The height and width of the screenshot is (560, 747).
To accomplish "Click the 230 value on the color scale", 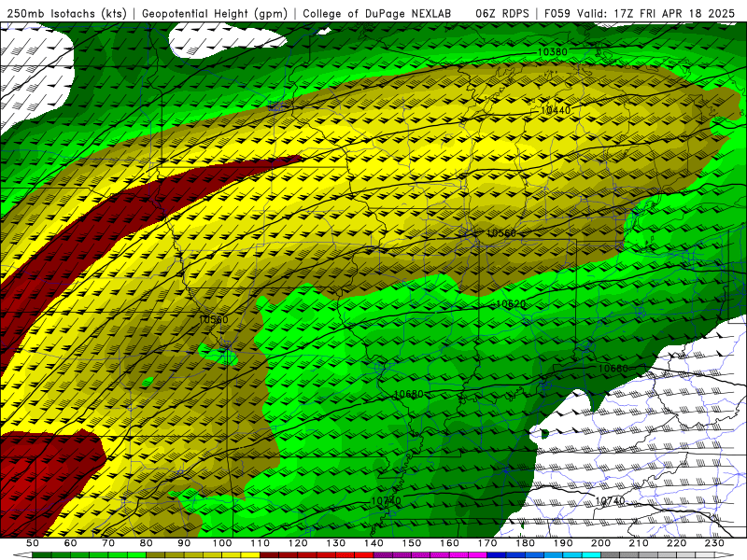I will [x=714, y=543].
